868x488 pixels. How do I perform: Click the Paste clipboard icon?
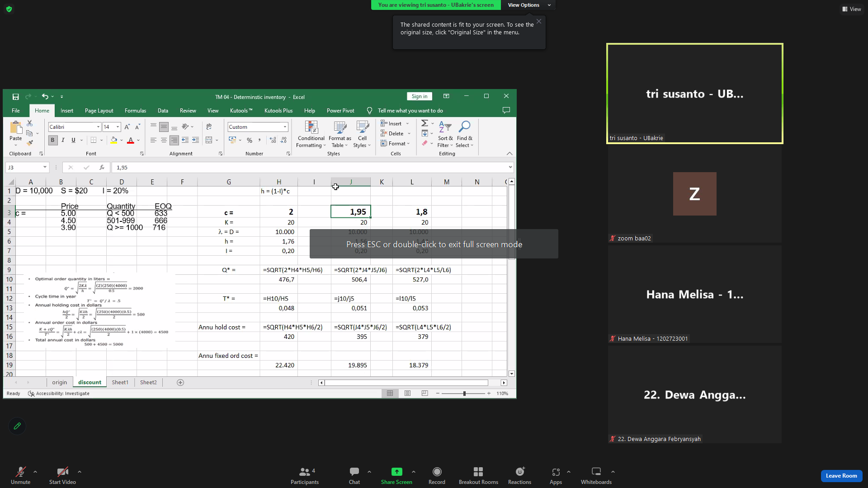tap(15, 127)
